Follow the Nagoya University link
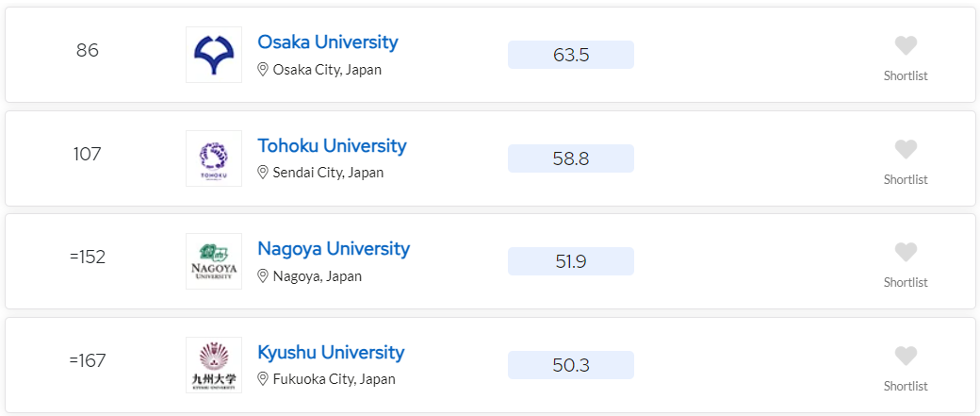 334,248
